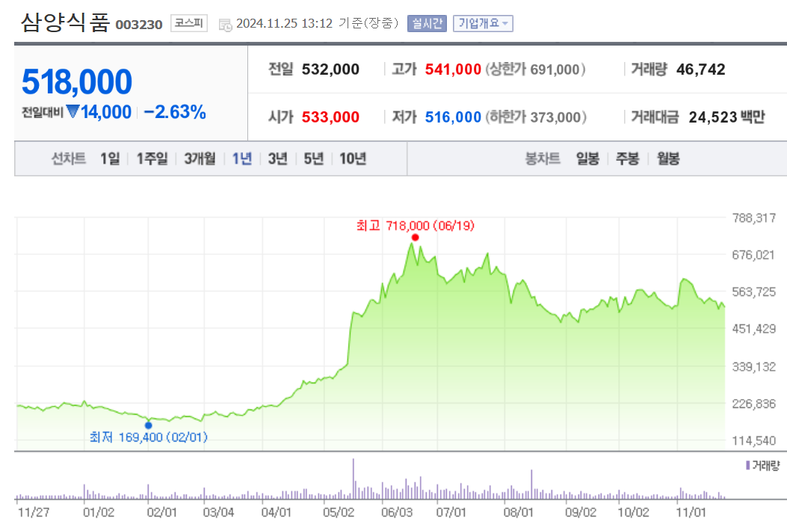The height and width of the screenshot is (532, 787).
Task: Click the red high point marker on chart
Action: pos(415,238)
